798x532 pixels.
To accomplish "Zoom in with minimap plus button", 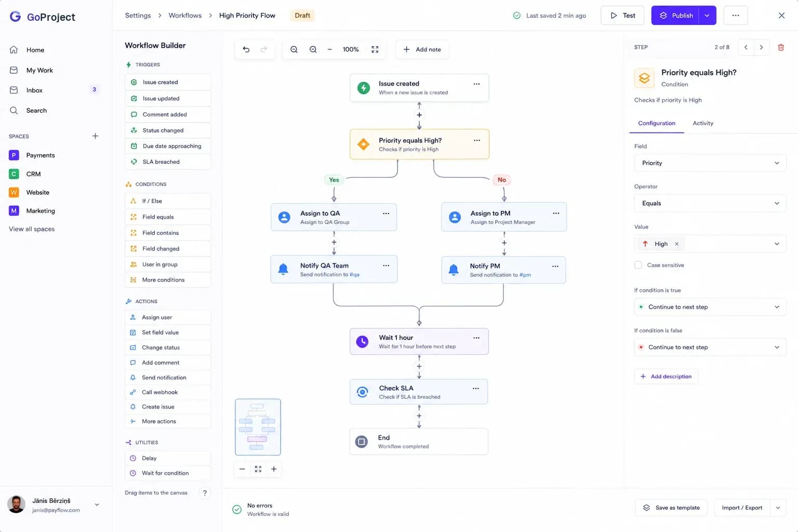I will click(274, 469).
